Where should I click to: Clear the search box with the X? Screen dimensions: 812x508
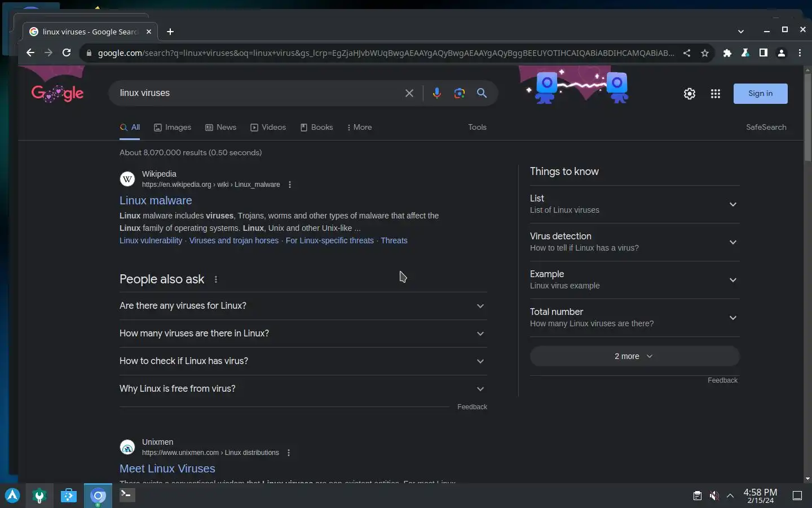coord(409,93)
